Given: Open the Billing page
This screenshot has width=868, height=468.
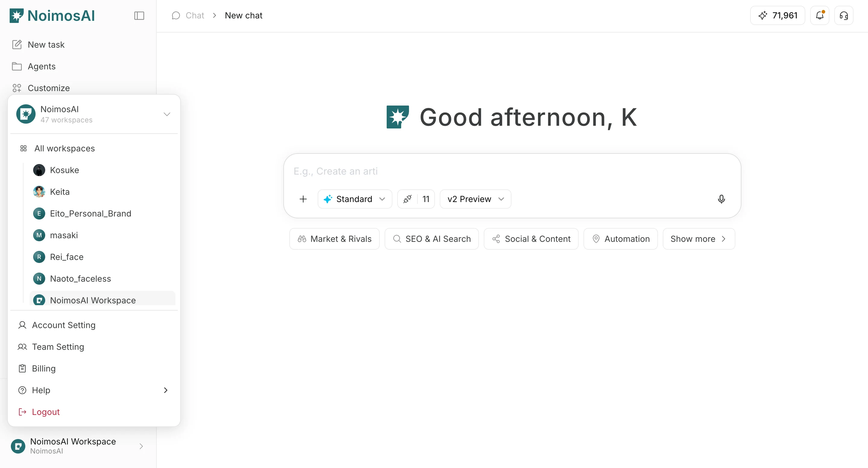Looking at the screenshot, I should (x=94, y=368).
